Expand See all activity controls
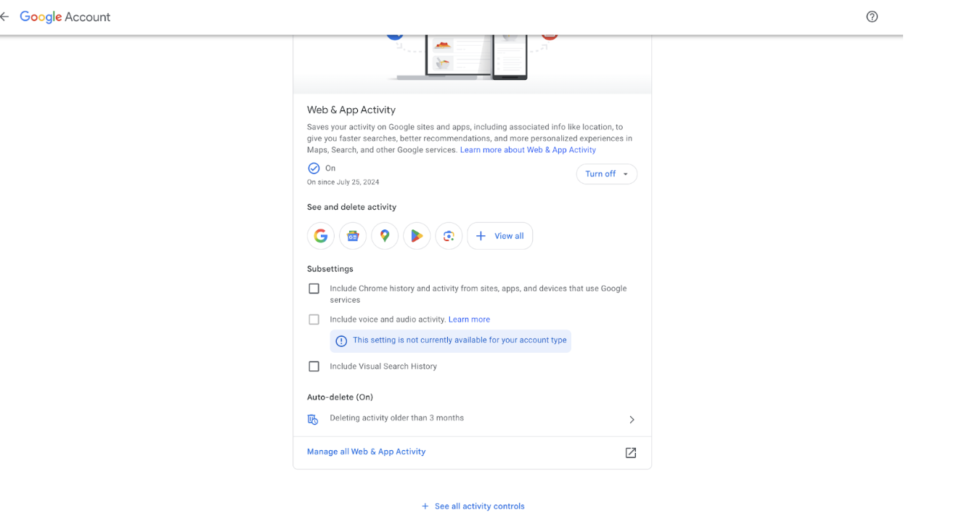 coord(473,506)
